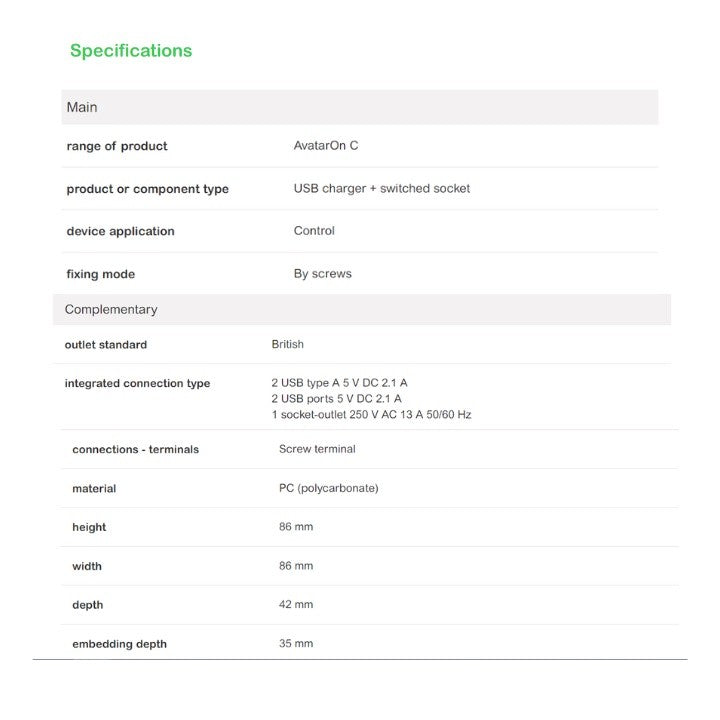Screen dimensions: 720x720
Task: Click the 'connections - terminals' label
Action: [x=136, y=450]
